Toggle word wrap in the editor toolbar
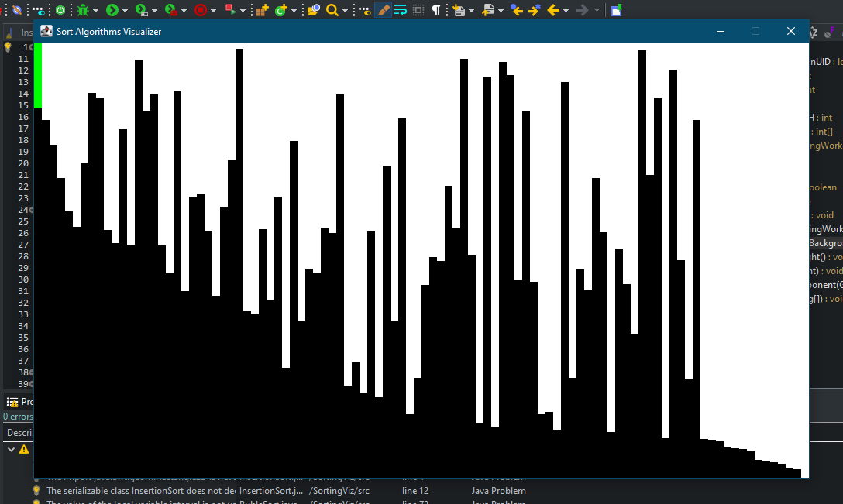This screenshot has height=504, width=843. click(401, 9)
